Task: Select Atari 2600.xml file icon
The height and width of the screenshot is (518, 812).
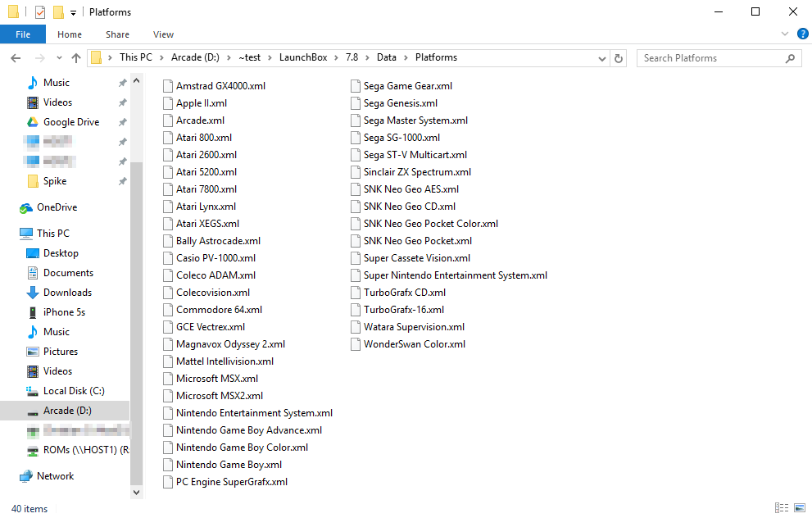Action: click(168, 155)
